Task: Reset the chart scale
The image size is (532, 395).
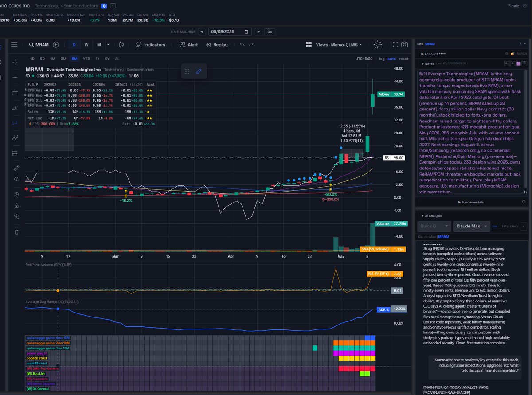Action: point(403,59)
